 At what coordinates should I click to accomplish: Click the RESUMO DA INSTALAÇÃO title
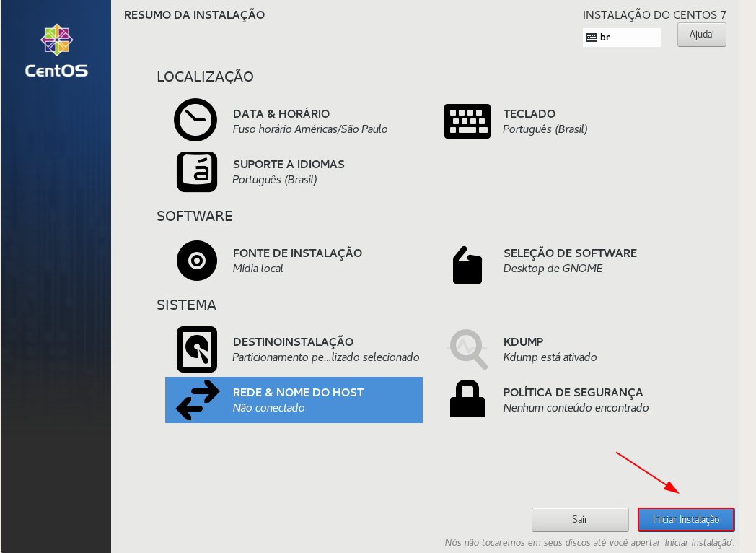pos(194,15)
